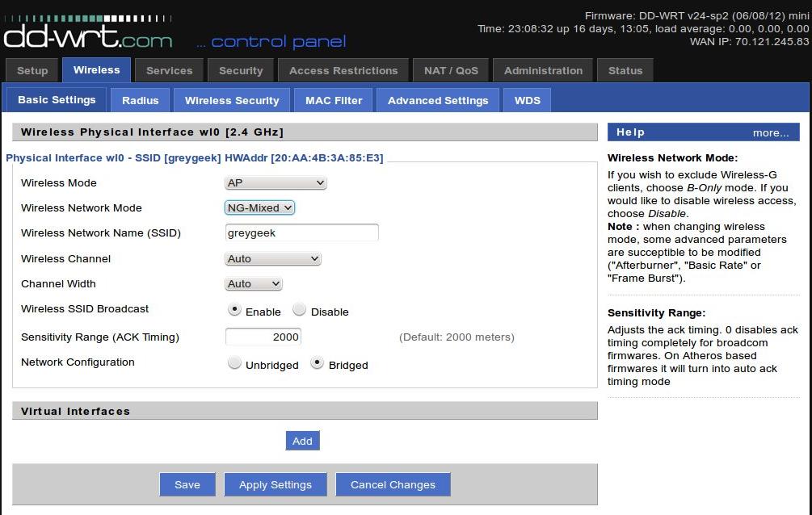Switch to the Setup tab

[x=32, y=70]
